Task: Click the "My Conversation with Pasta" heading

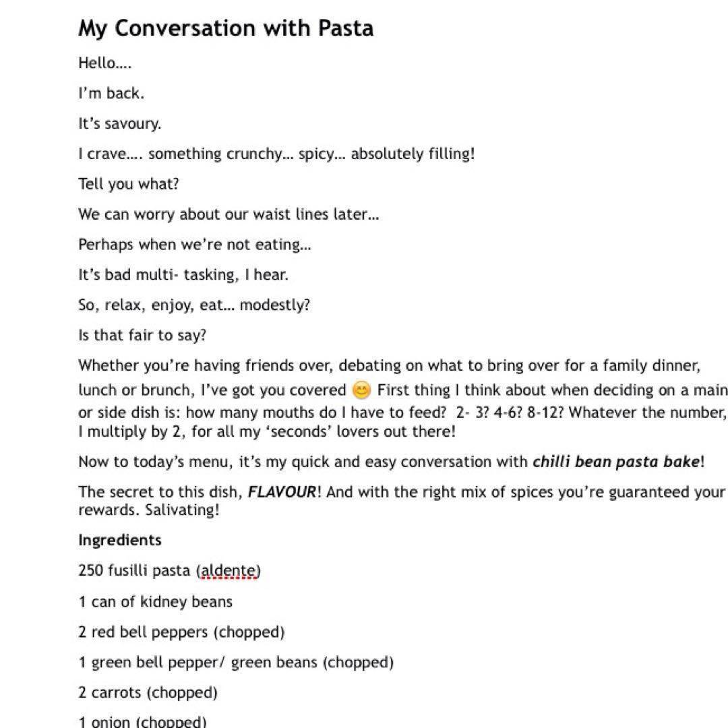Action: [x=225, y=28]
